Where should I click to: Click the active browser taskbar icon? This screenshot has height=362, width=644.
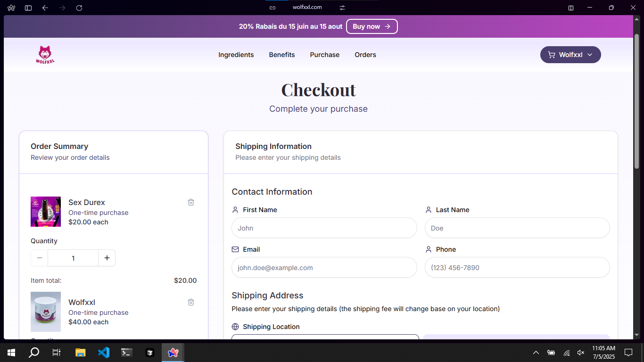click(x=173, y=352)
